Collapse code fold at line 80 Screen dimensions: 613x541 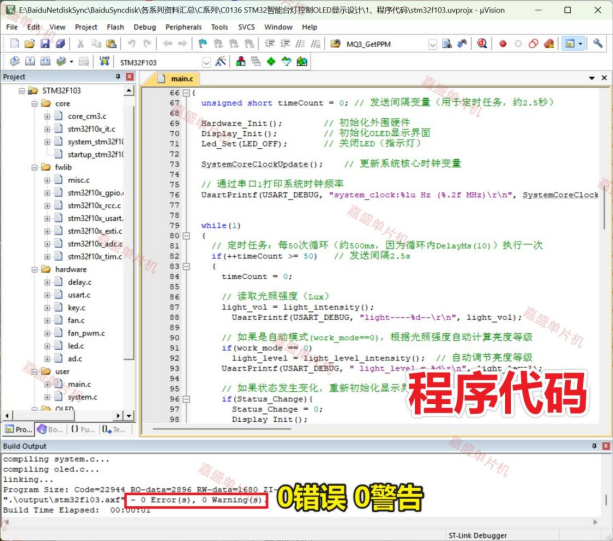coord(186,236)
